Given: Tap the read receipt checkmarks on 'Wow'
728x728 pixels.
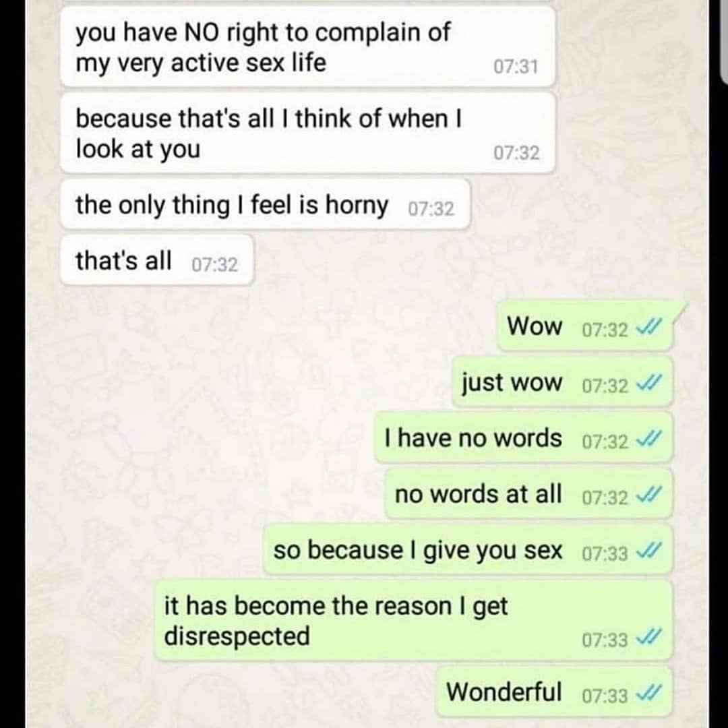Looking at the screenshot, I should pos(646,328).
